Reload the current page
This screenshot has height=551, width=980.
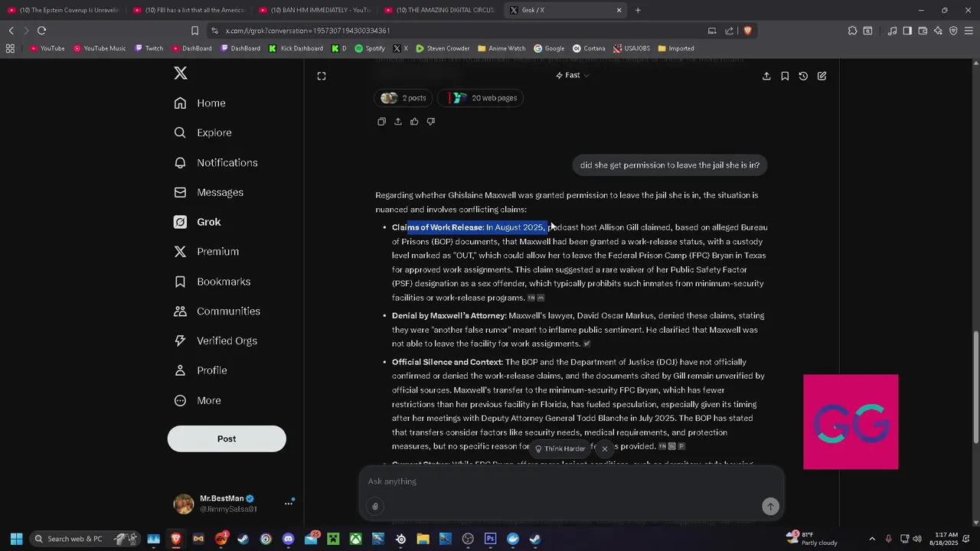click(41, 31)
